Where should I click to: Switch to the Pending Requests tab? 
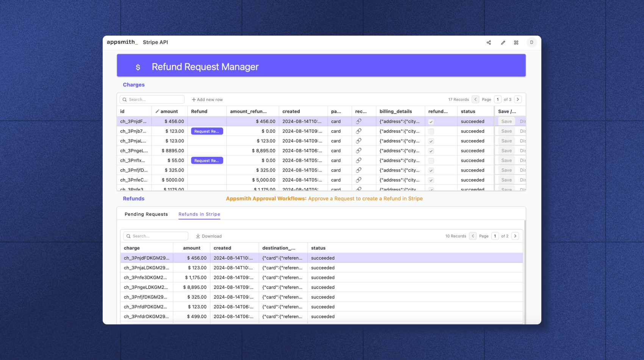point(146,214)
